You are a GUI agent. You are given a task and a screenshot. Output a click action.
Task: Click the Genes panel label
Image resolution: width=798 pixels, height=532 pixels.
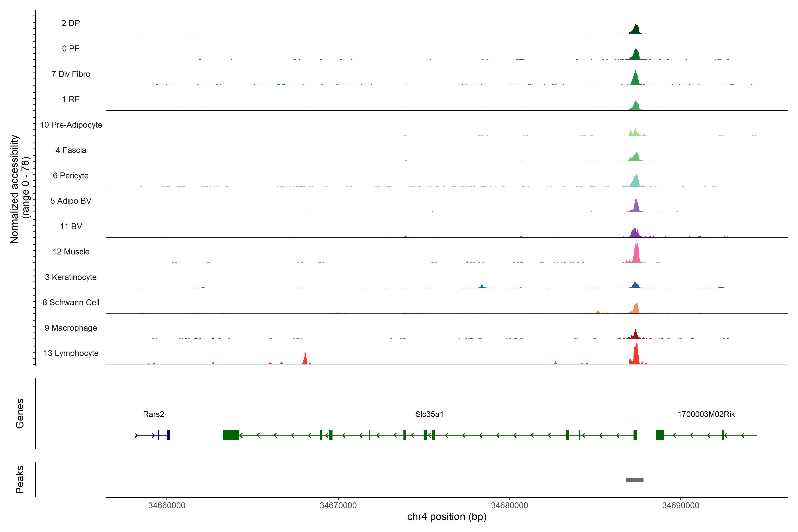[20, 414]
